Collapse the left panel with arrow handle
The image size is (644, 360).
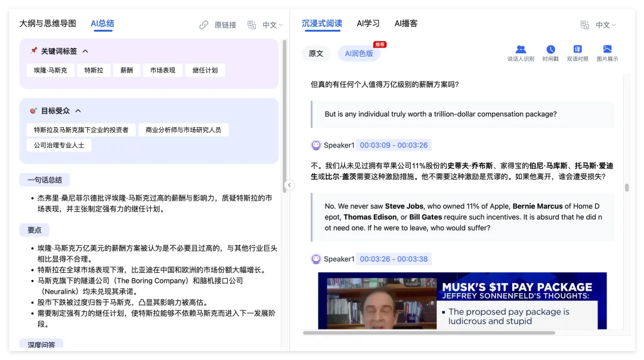(289, 185)
